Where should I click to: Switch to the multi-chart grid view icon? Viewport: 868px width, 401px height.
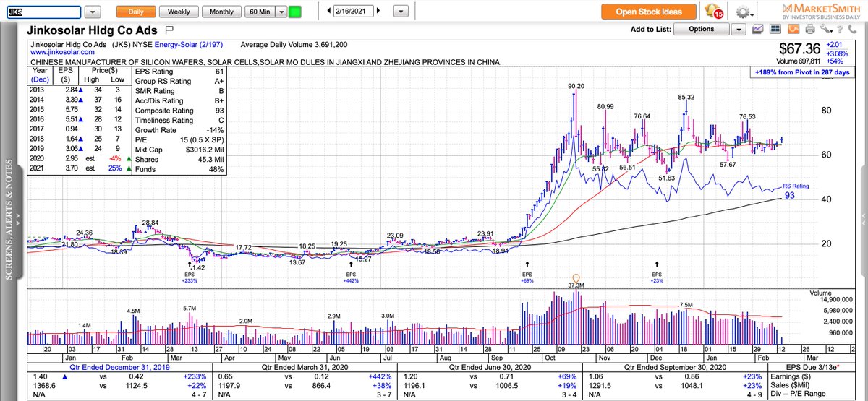click(775, 30)
